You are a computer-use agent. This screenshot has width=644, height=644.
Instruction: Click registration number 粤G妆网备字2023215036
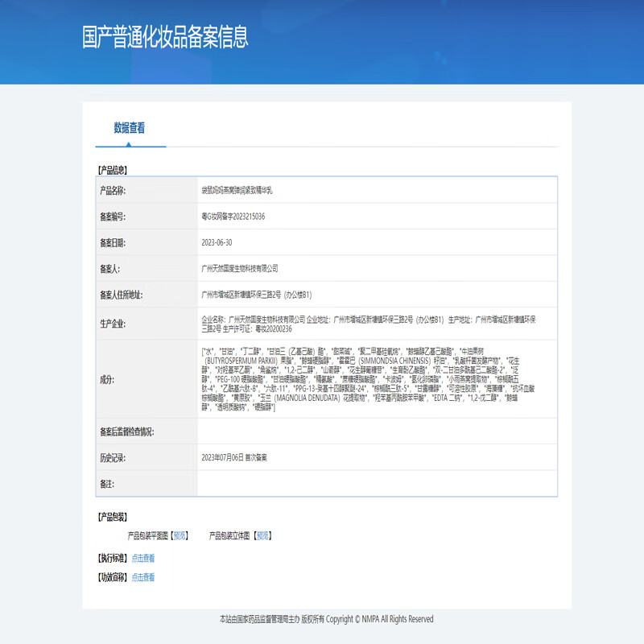[x=233, y=217]
